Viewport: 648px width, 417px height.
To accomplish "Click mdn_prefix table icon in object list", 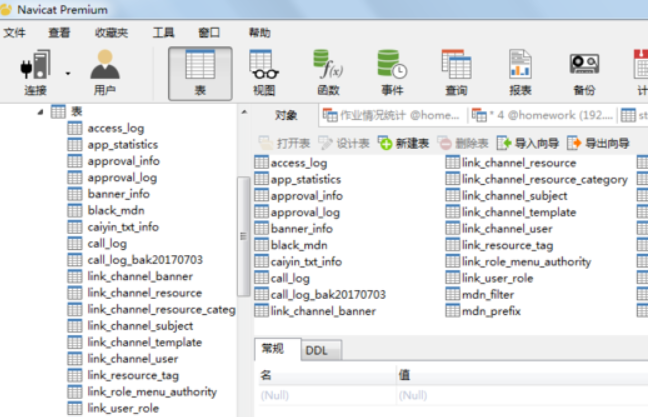I will click(453, 310).
